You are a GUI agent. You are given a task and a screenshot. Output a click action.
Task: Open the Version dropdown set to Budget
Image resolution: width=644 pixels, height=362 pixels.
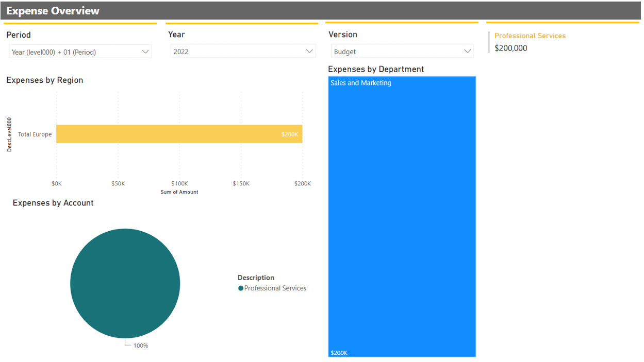(x=402, y=51)
